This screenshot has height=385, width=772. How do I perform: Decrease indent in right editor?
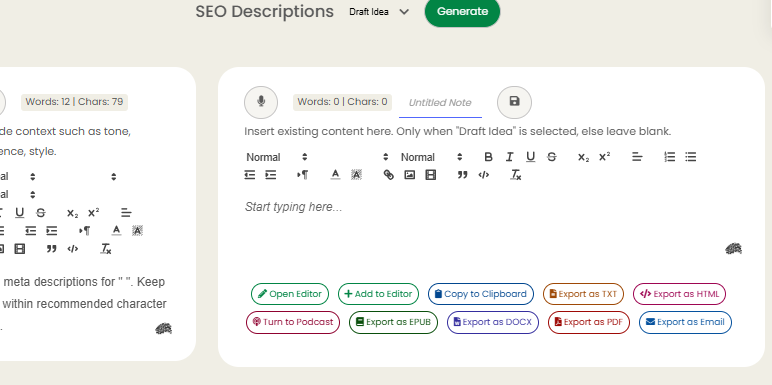(x=250, y=175)
